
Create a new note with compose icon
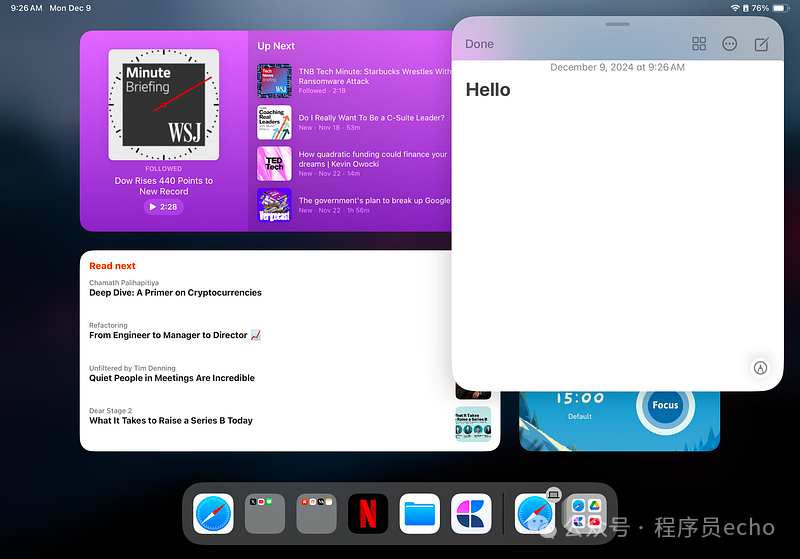point(761,44)
